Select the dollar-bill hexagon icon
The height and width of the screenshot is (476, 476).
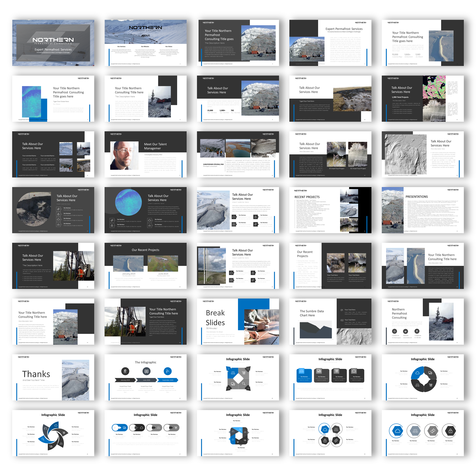tap(433, 431)
